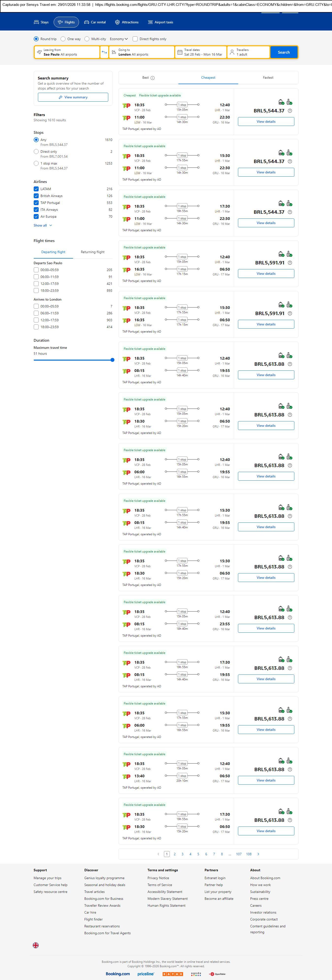Expand airlines list with Show all
Image resolution: width=332 pixels, height=980 pixels.
42,225
